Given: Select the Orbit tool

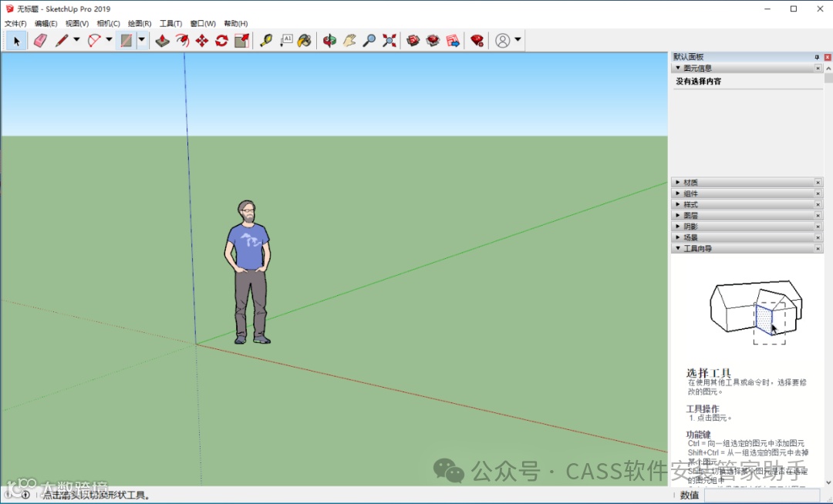Looking at the screenshot, I should 330,40.
